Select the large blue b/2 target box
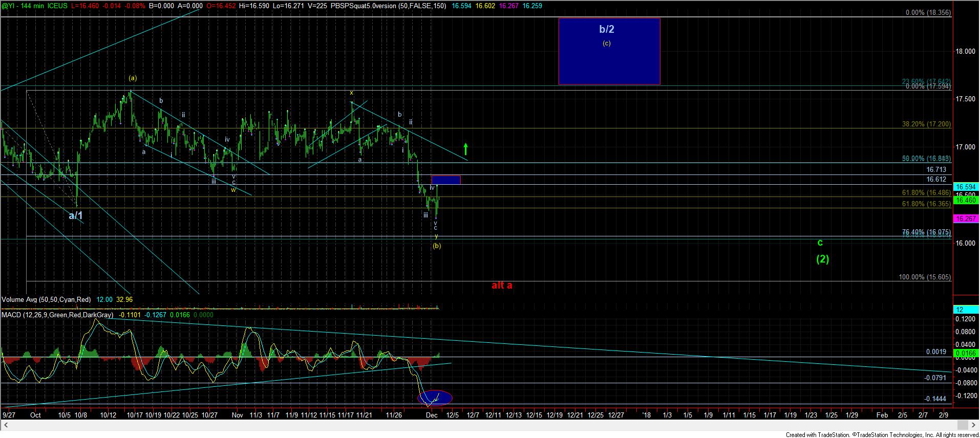The height and width of the screenshot is (438, 980). (x=609, y=51)
